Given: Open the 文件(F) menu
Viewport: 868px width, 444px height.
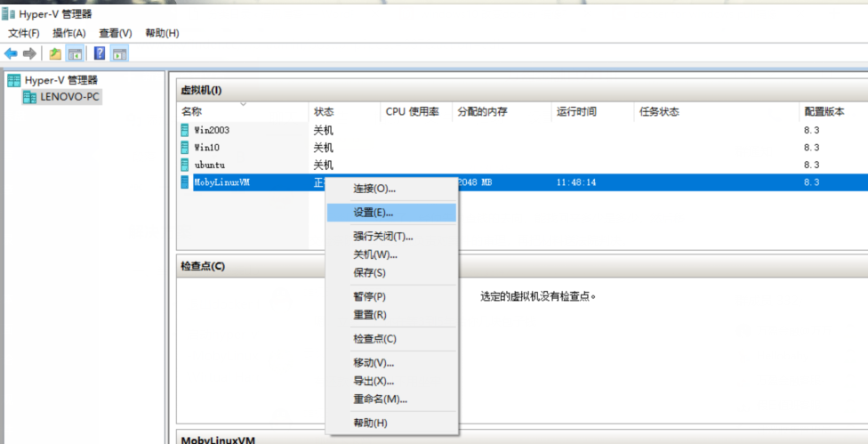Looking at the screenshot, I should pos(24,33).
